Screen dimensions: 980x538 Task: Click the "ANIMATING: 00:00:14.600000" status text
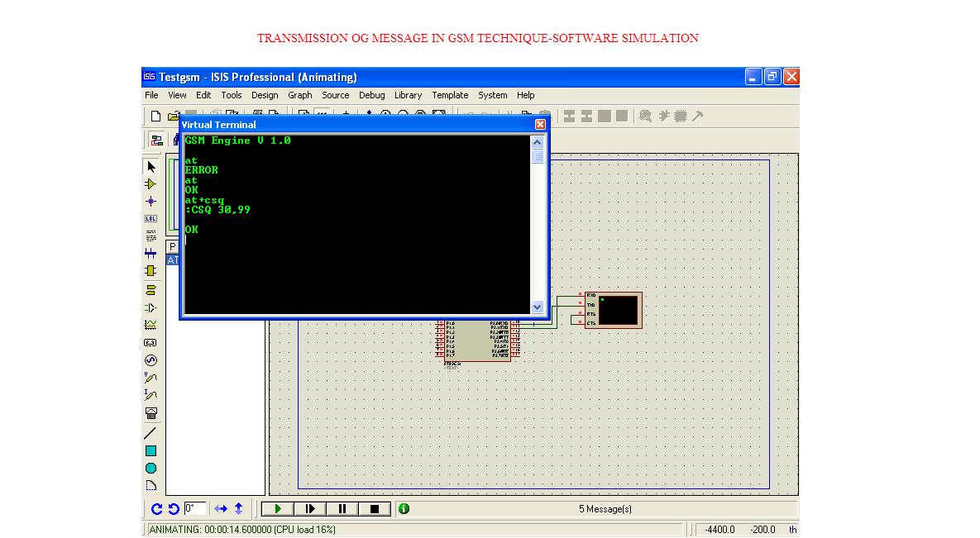[211, 529]
